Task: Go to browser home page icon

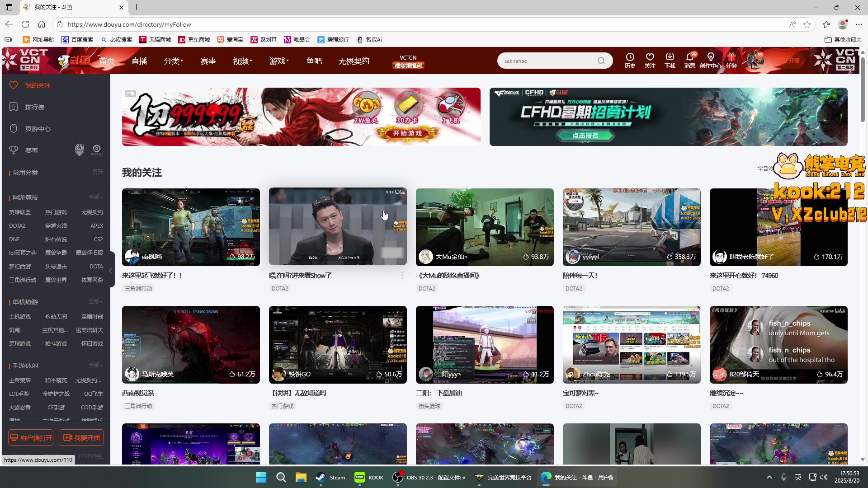Action: (x=42, y=24)
